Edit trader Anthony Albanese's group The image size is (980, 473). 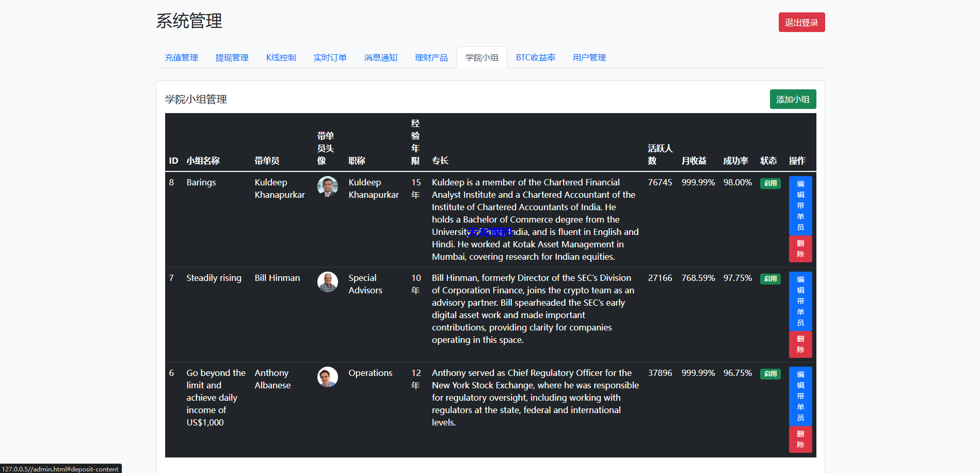point(800,396)
